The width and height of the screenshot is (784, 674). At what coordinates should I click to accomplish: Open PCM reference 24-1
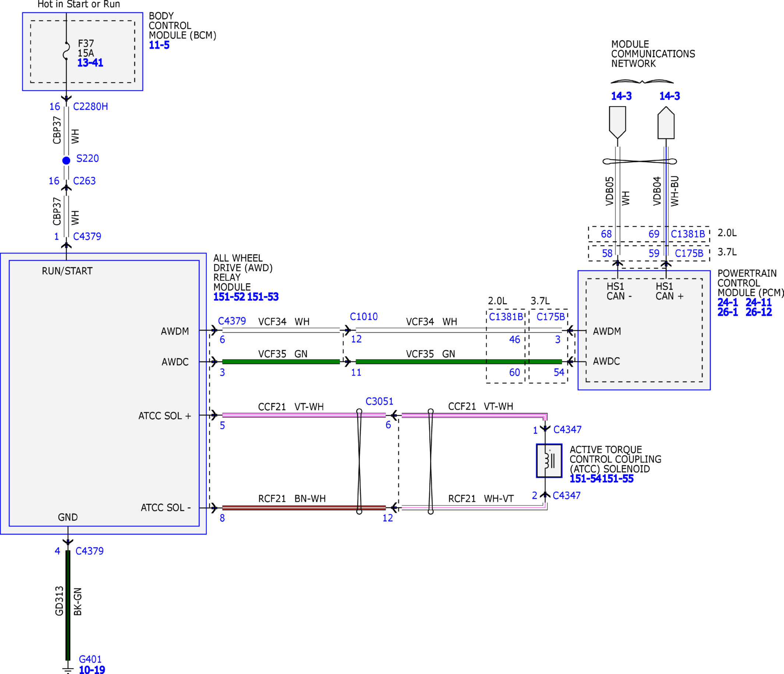[728, 302]
